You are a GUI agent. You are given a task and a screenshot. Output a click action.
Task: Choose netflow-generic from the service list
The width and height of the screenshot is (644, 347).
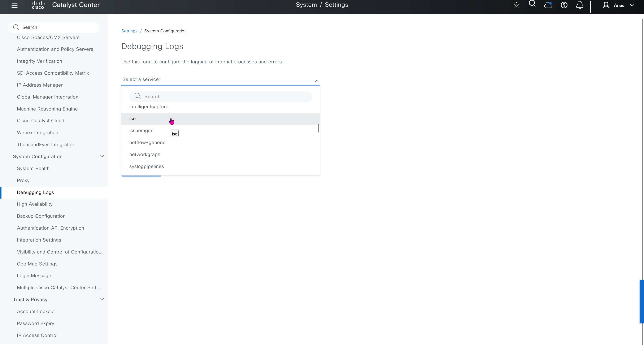[x=147, y=143]
